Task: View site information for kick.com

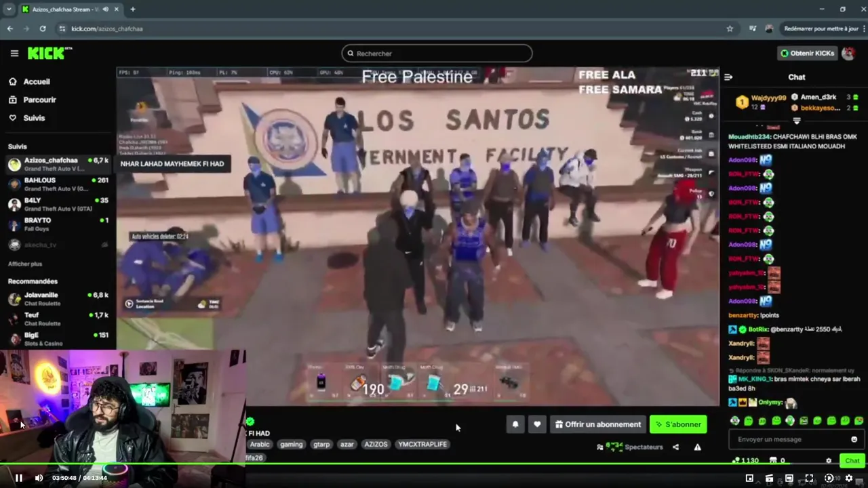Action: pos(62,28)
